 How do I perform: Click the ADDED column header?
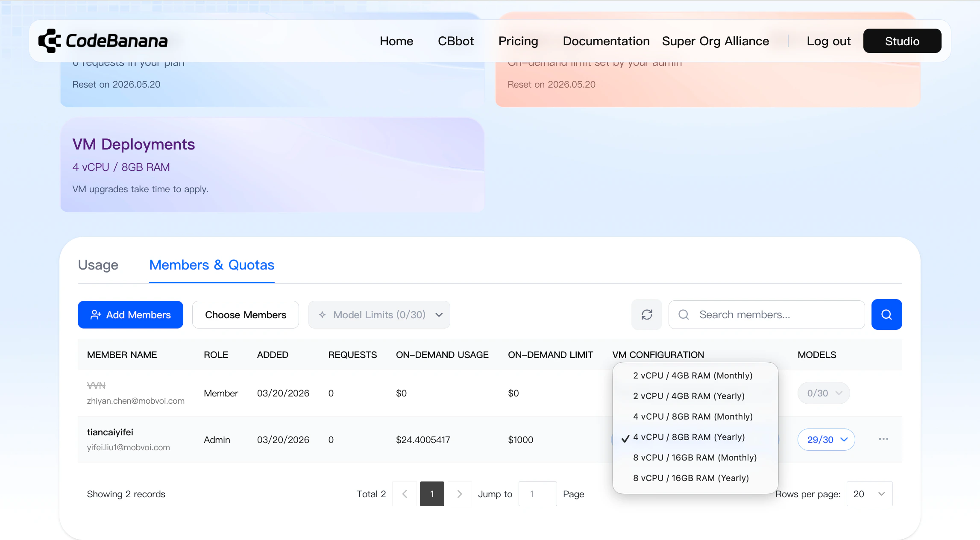pos(273,355)
